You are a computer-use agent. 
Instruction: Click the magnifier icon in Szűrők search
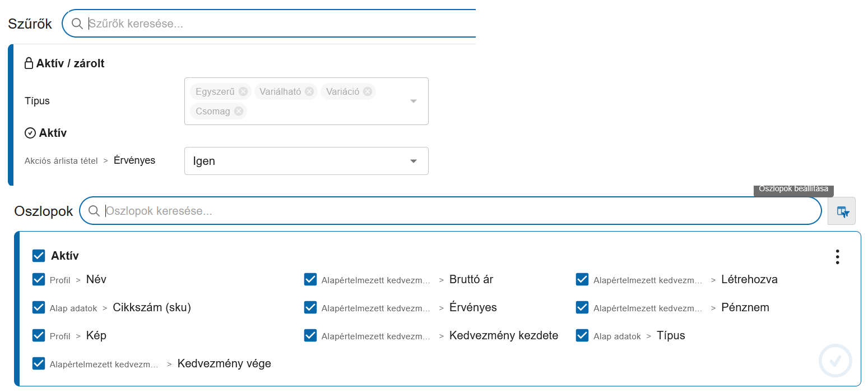(x=77, y=24)
